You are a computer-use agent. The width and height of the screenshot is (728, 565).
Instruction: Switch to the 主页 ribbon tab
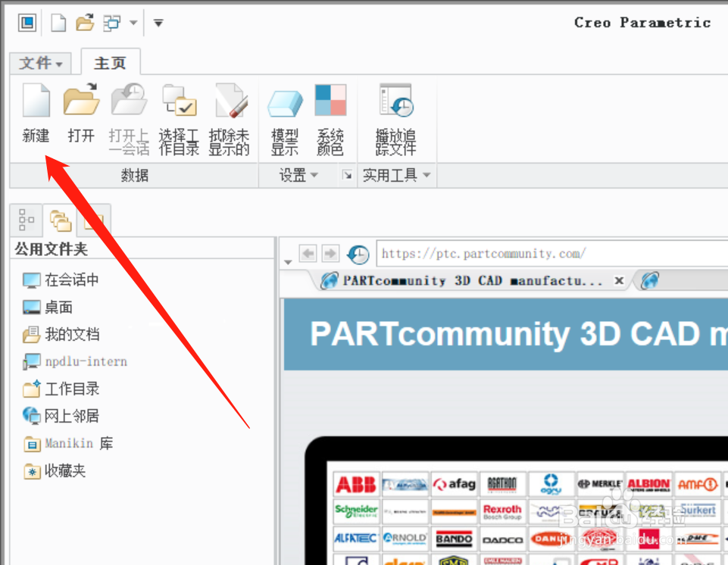(x=111, y=63)
